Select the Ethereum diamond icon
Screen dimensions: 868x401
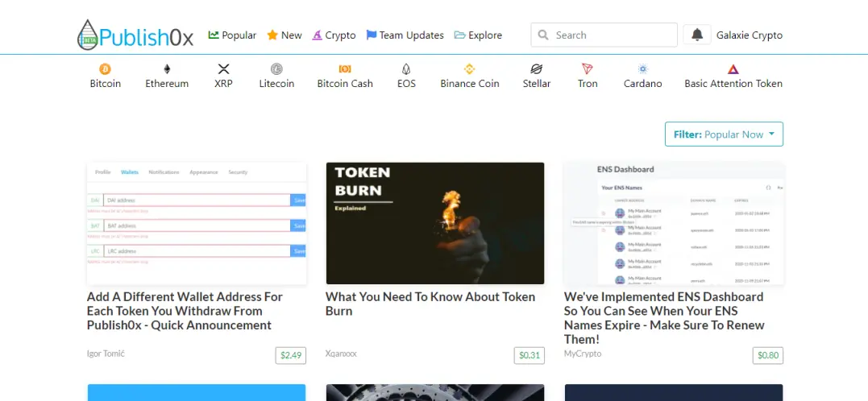(x=167, y=69)
